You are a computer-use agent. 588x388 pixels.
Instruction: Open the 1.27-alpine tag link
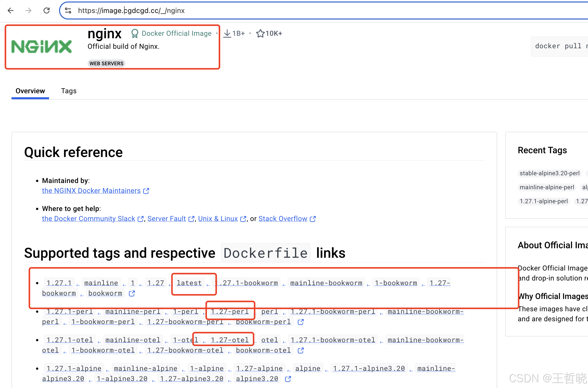coord(259,368)
